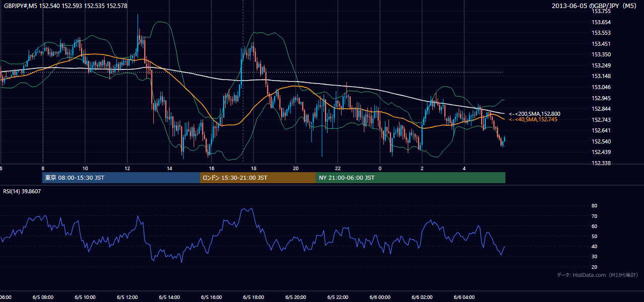This screenshot has height=302, width=644.
Task: Click the 6/6 02:00 time label
Action: [422, 297]
